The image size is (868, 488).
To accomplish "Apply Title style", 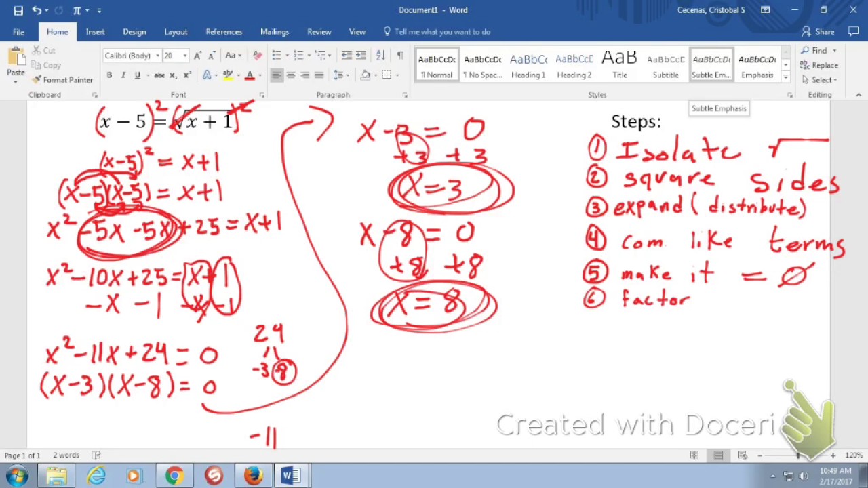I will tap(620, 66).
